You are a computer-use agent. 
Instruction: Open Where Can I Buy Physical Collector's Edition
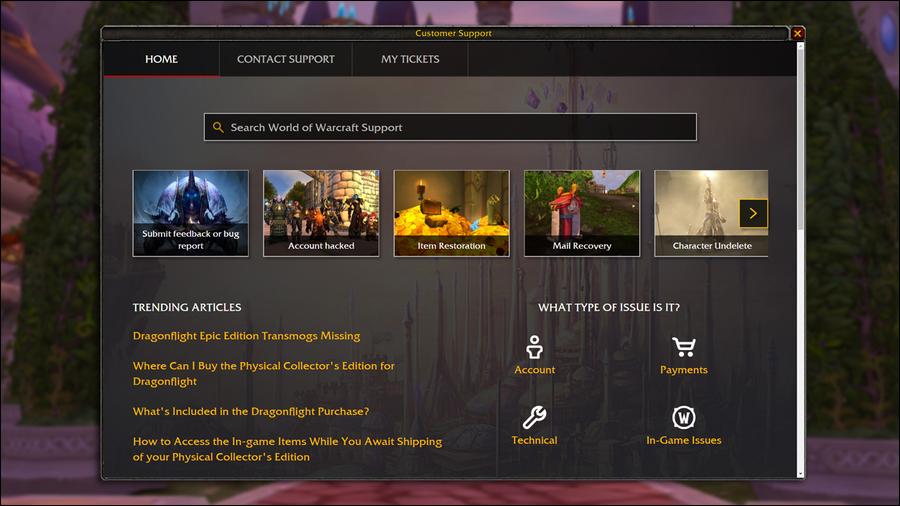pos(263,373)
